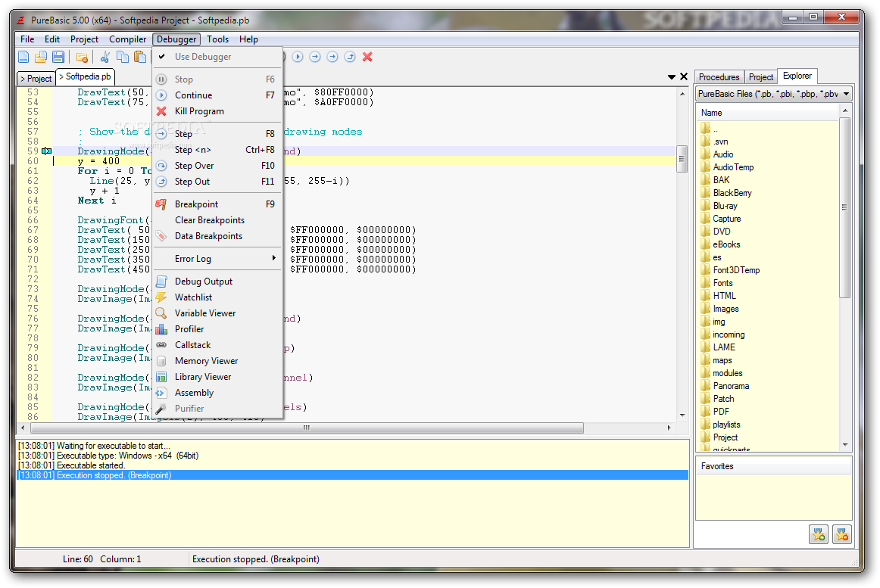
Task: Select Continue in Debugger menu
Action: point(218,95)
